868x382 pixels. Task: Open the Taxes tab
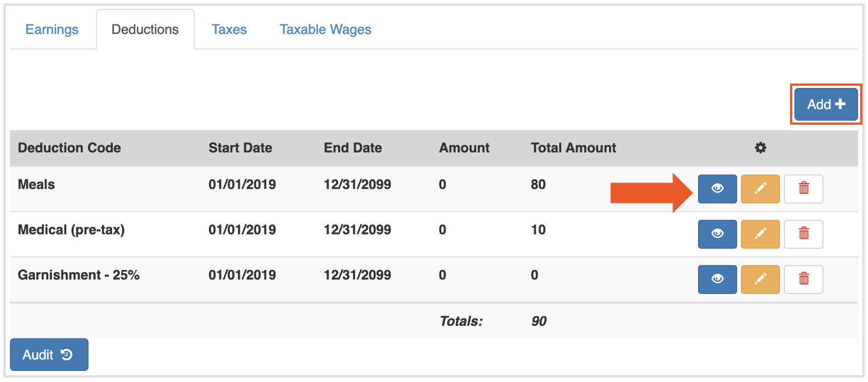click(228, 29)
